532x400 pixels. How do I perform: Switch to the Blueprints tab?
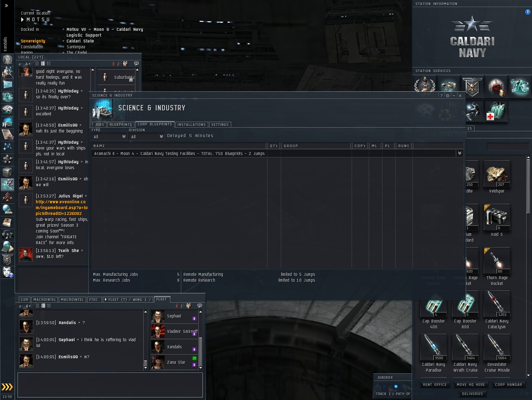pyautogui.click(x=121, y=125)
